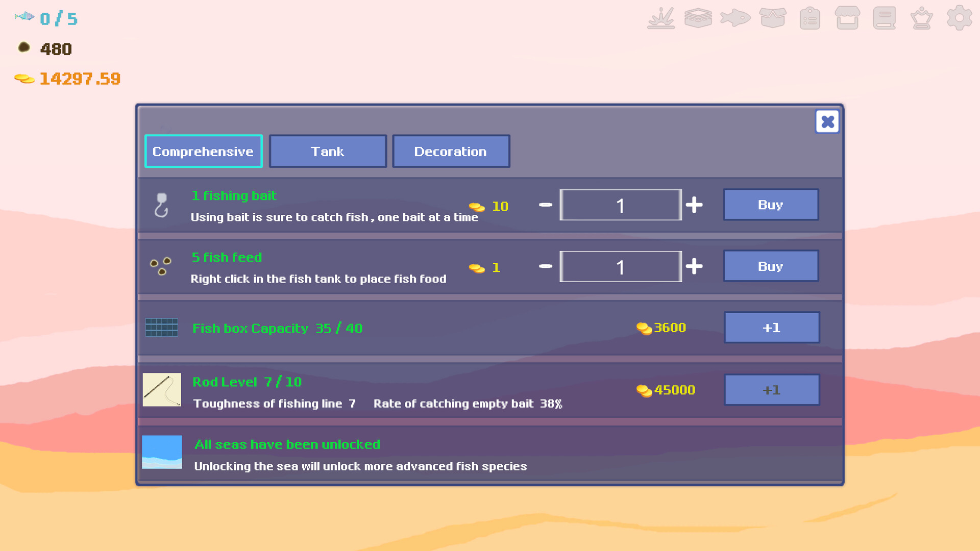The width and height of the screenshot is (980, 551).
Task: Click quantity input field for fishing bait
Action: tap(621, 205)
